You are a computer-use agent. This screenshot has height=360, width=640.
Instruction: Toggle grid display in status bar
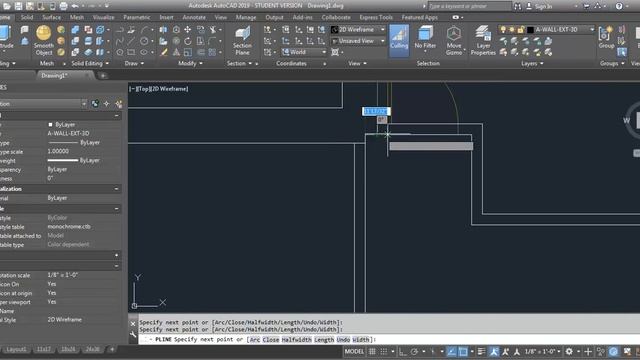tap(372, 351)
